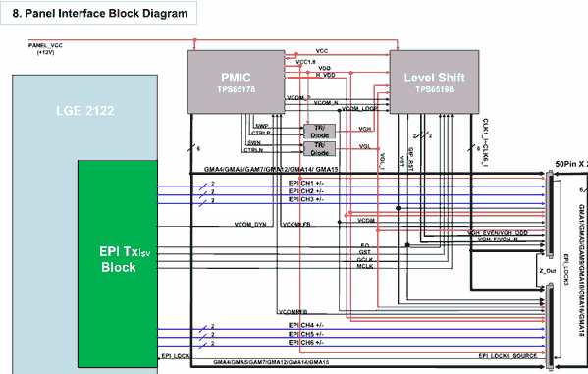Screen dimensions: 588x374
Task: Click the green EPI Tx Block
Action: [118, 264]
